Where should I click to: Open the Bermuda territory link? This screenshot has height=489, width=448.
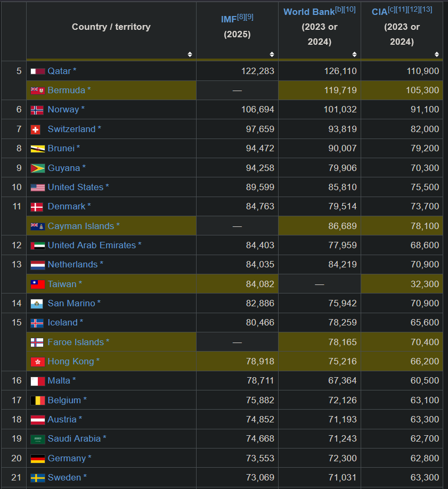(x=67, y=91)
